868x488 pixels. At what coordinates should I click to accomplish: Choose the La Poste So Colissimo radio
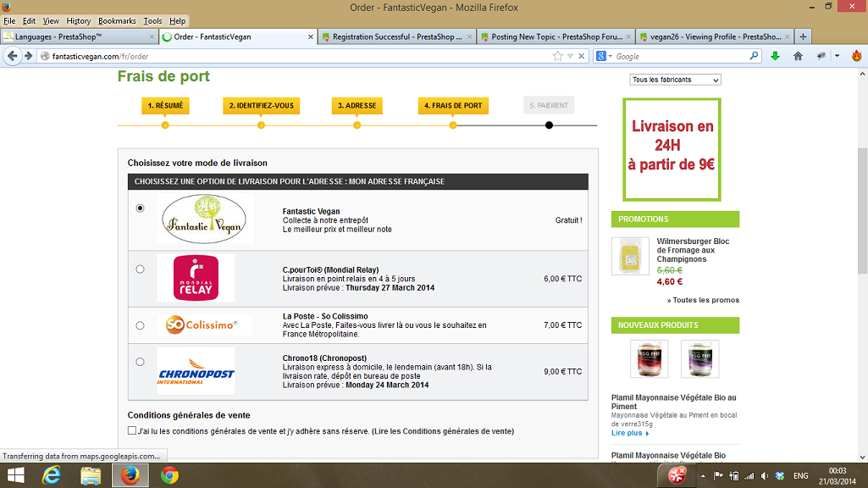[x=140, y=325]
